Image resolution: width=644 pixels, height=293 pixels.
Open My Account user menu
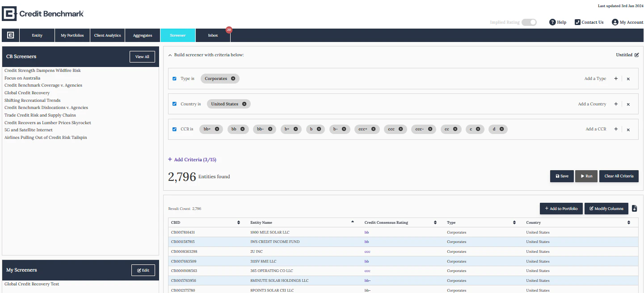click(x=628, y=22)
